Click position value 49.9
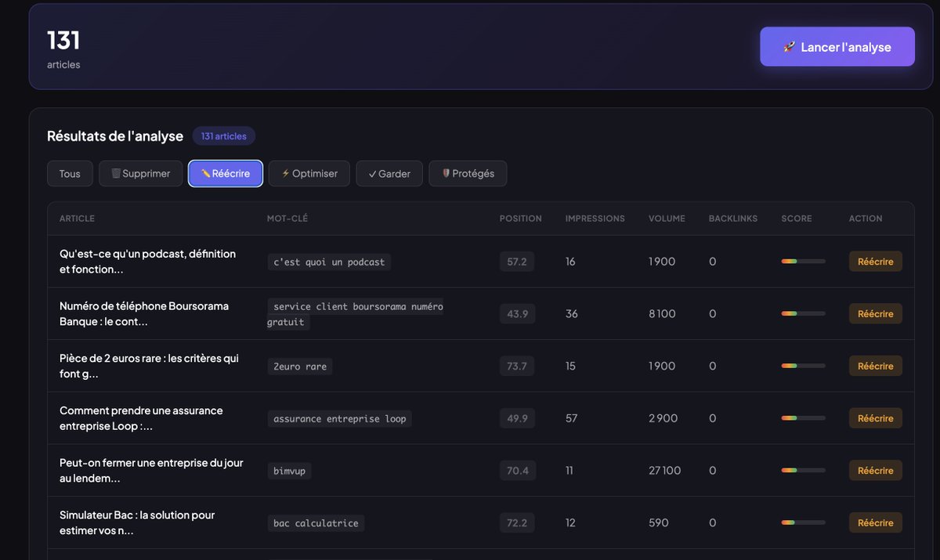940x560 pixels. click(x=517, y=418)
